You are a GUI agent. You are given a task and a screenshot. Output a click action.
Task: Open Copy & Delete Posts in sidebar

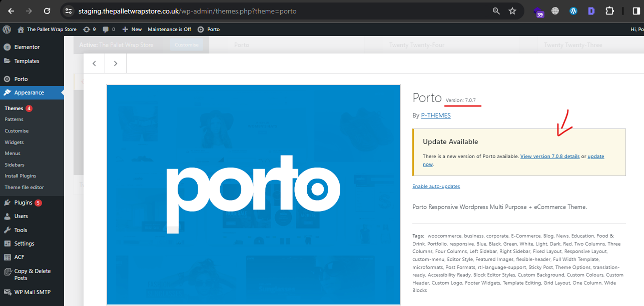32,274
